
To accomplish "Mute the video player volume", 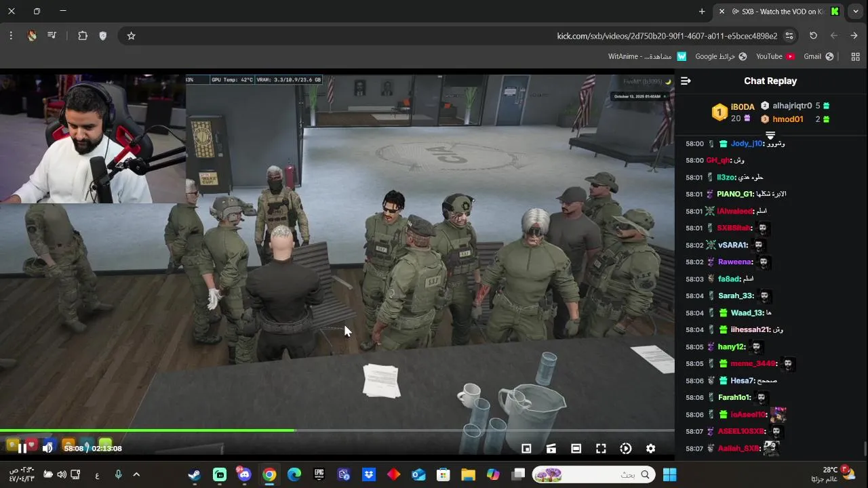I will tap(47, 448).
